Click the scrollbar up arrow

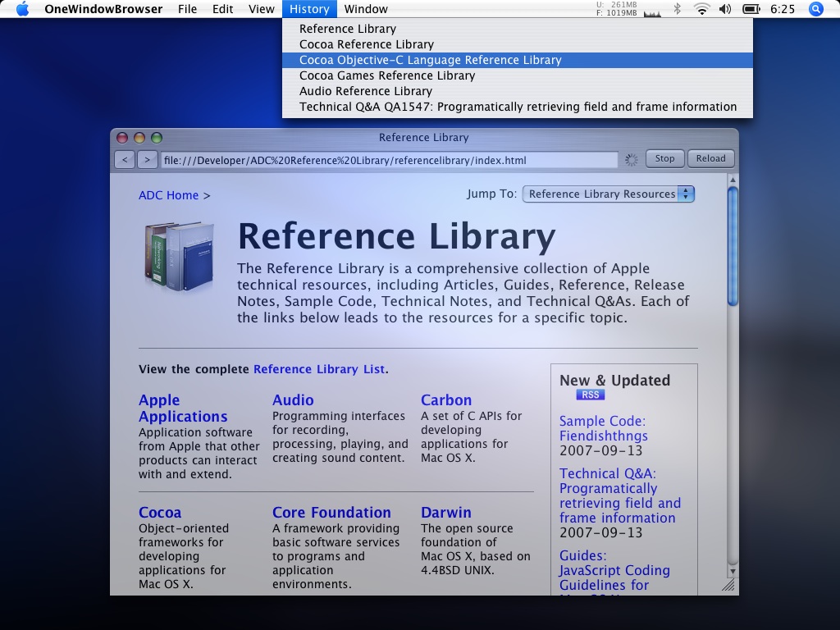tap(733, 180)
